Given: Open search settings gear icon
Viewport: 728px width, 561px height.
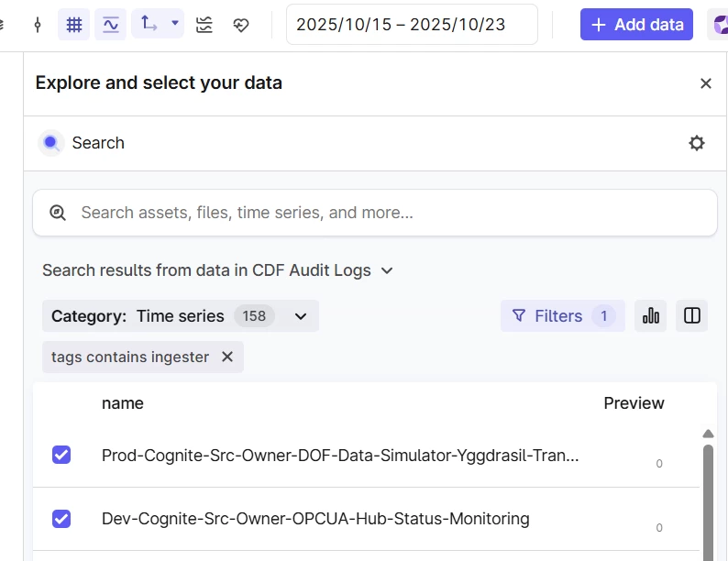Looking at the screenshot, I should (x=697, y=143).
